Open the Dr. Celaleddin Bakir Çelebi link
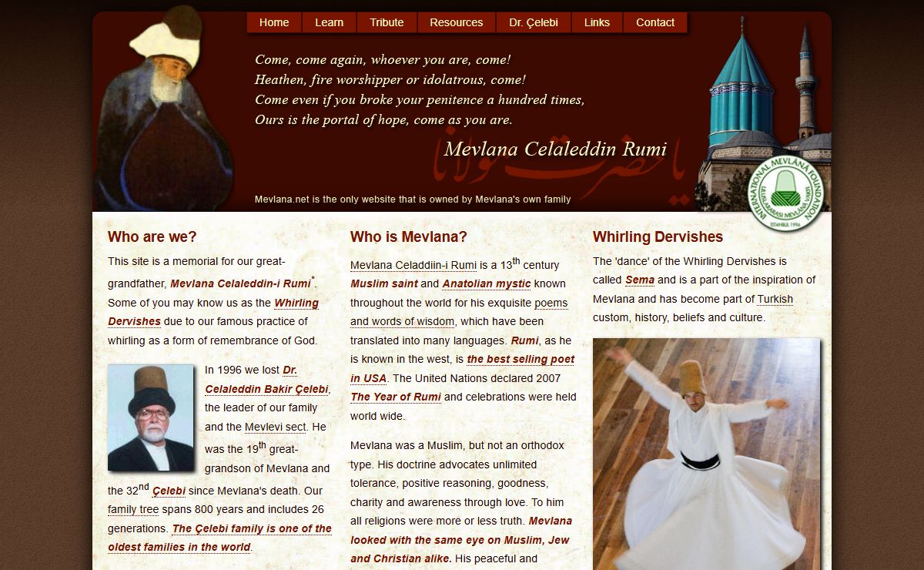This screenshot has width=924, height=570. [267, 379]
